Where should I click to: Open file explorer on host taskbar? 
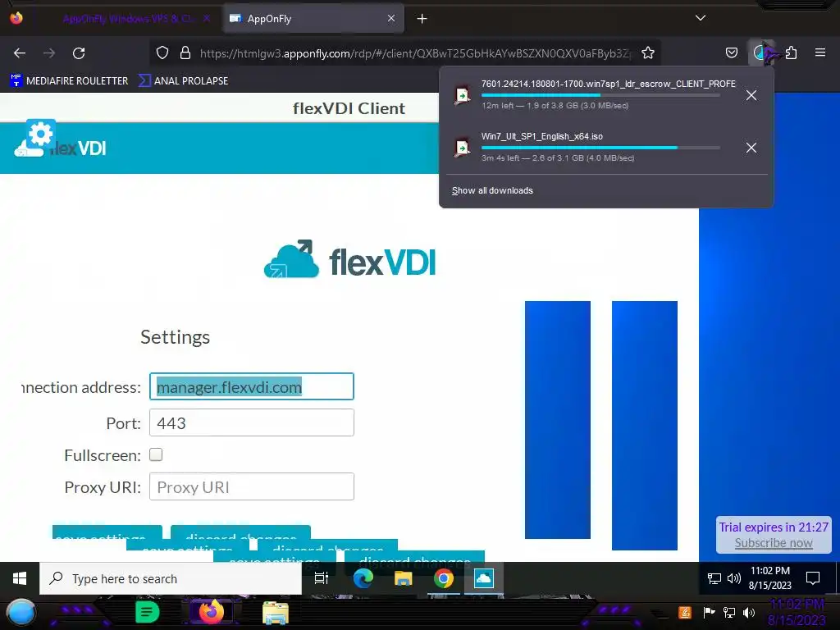276,613
